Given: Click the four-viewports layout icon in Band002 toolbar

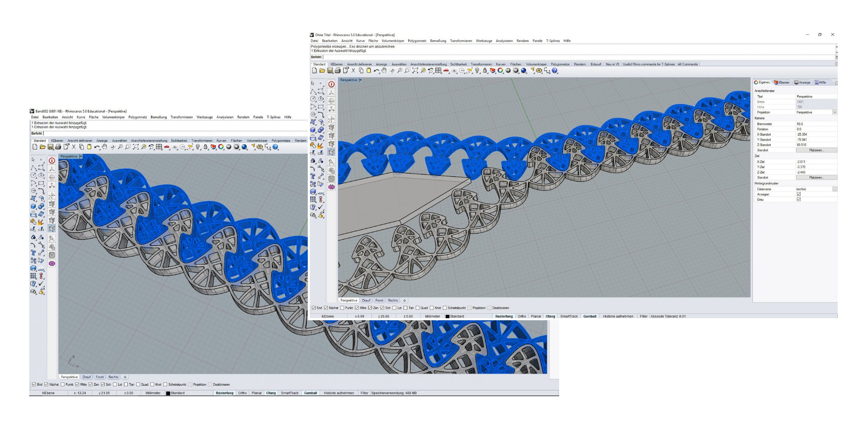Looking at the screenshot, I should (159, 147).
